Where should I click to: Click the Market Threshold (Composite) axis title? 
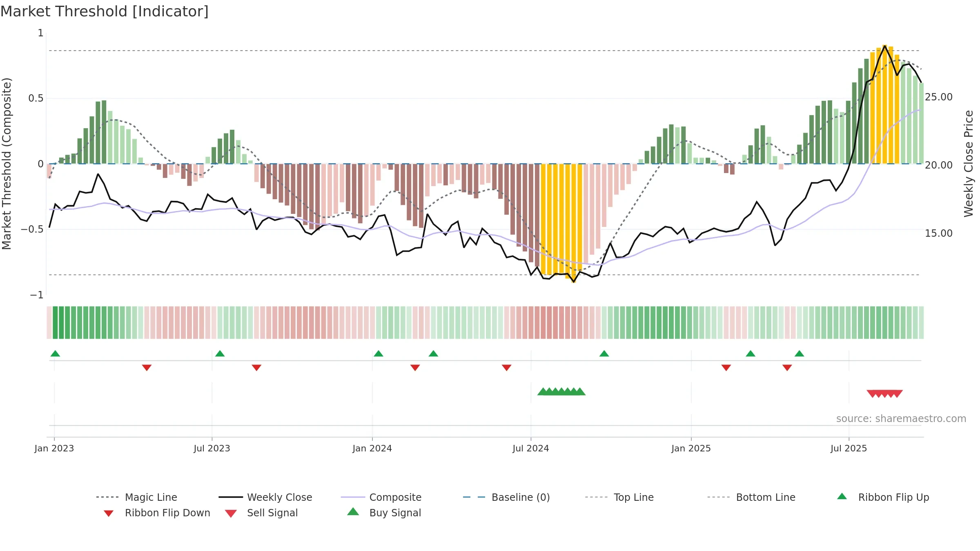point(7,164)
